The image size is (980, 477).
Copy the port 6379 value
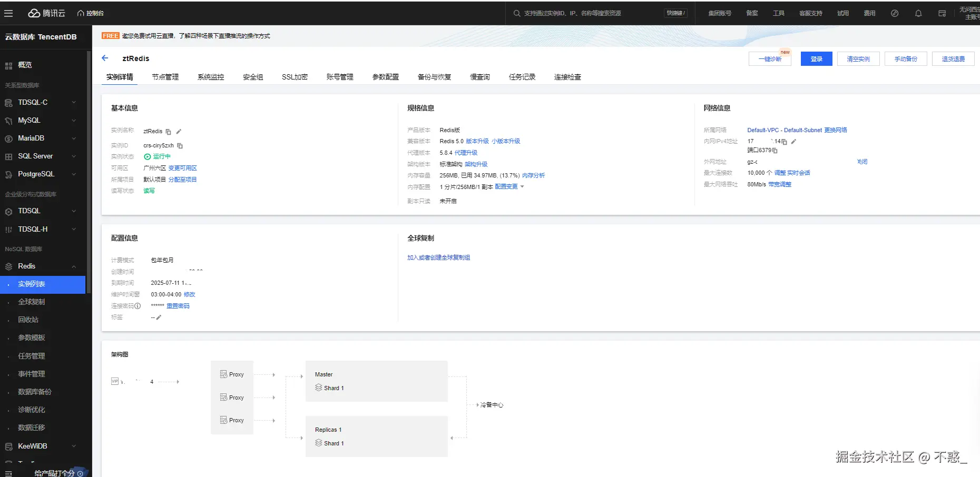pos(775,151)
